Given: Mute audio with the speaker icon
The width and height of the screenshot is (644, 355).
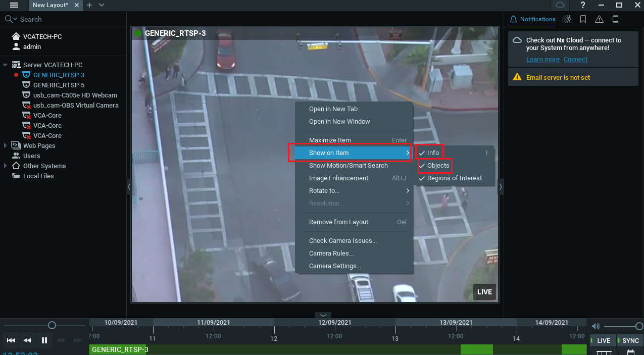Looking at the screenshot, I should pyautogui.click(x=596, y=326).
